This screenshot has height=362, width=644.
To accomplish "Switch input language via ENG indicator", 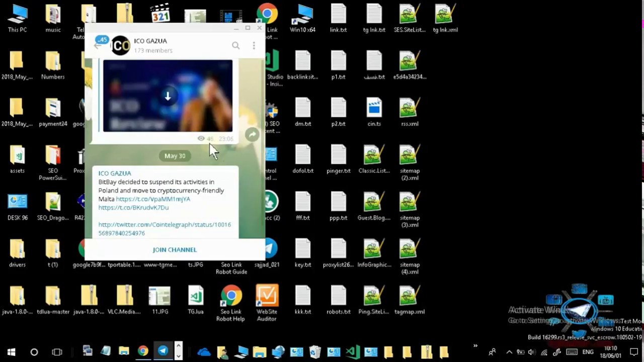I will pyautogui.click(x=588, y=352).
